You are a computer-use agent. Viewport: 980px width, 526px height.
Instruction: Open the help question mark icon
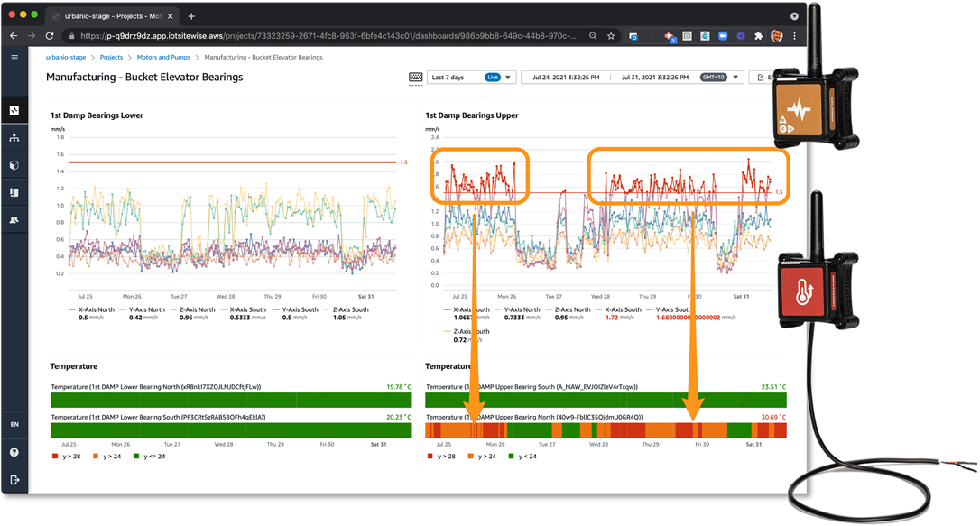[14, 452]
